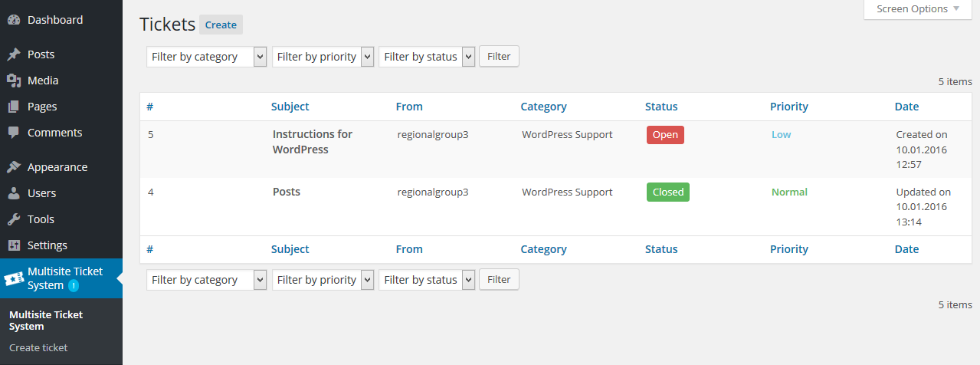This screenshot has height=365, width=980.
Task: Click the Dashboard gauge icon
Action: click(14, 20)
